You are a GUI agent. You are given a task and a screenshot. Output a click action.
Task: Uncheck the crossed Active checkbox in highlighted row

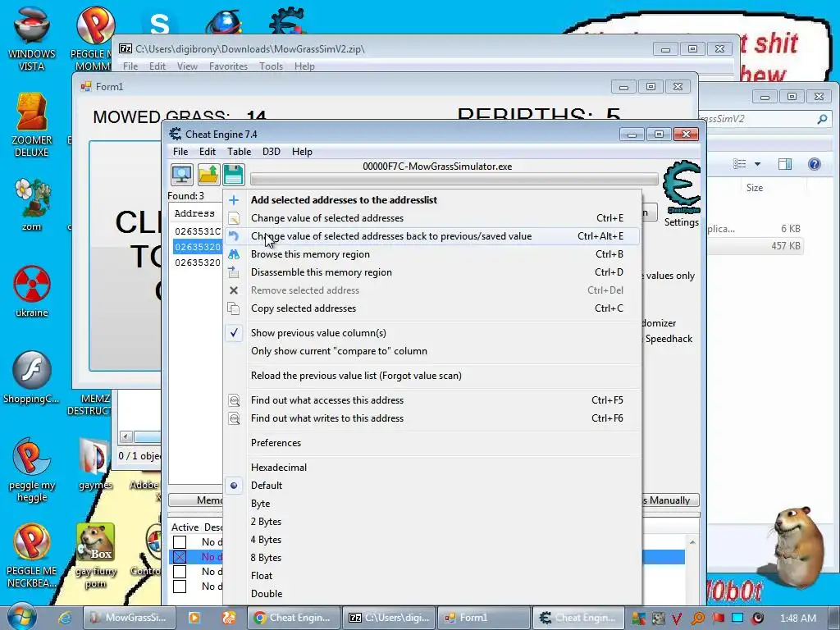(180, 557)
